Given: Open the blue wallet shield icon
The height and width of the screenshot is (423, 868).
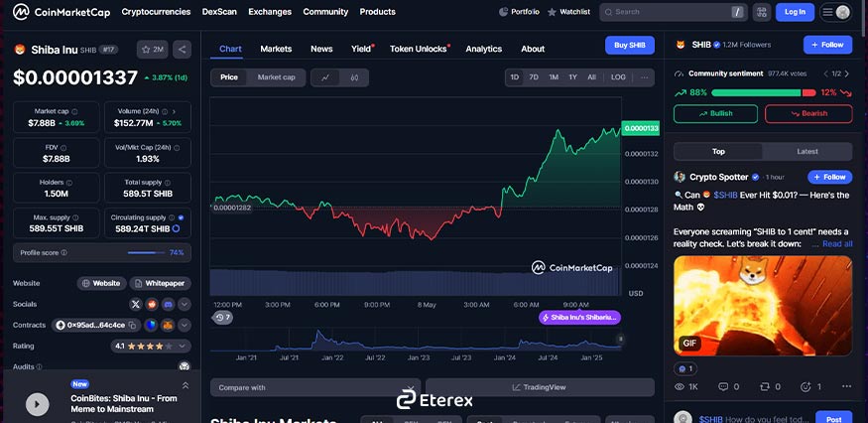Looking at the screenshot, I should pyautogui.click(x=152, y=325).
